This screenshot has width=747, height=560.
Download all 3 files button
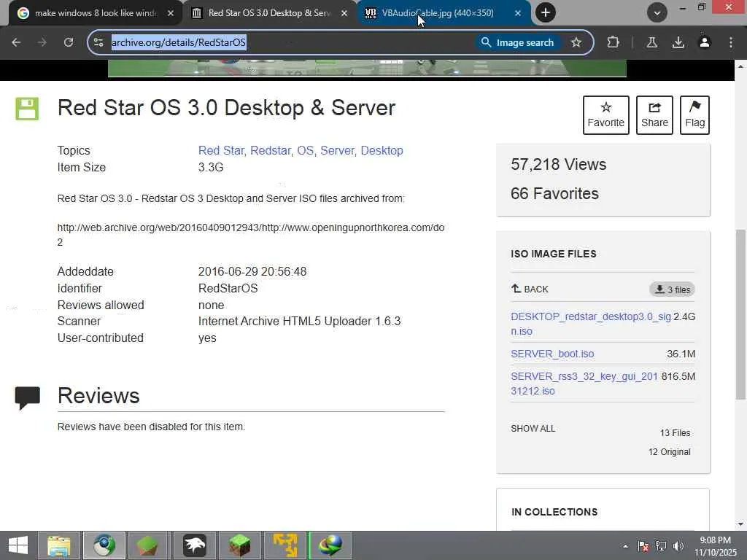point(672,289)
